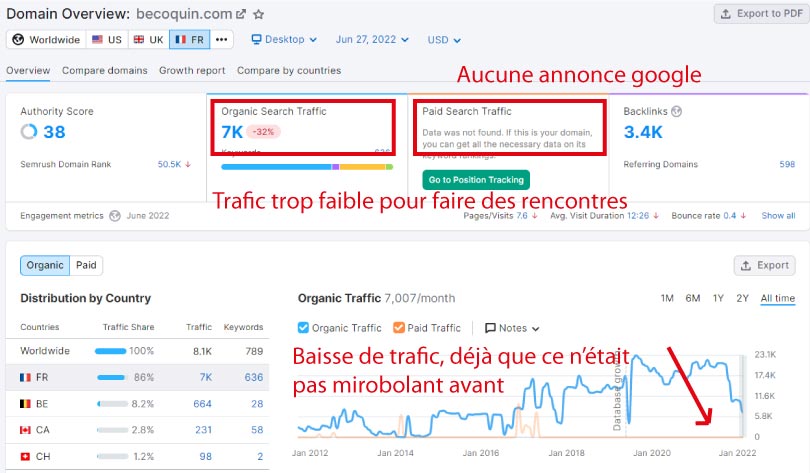Click the Canada flag in country table
The width and height of the screenshot is (810, 473).
point(25,430)
